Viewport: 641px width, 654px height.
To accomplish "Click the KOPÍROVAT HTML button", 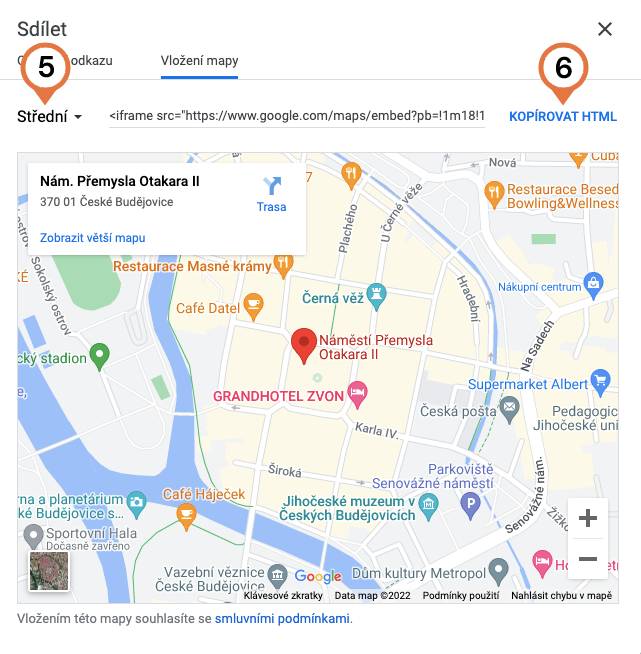I will pos(563,116).
